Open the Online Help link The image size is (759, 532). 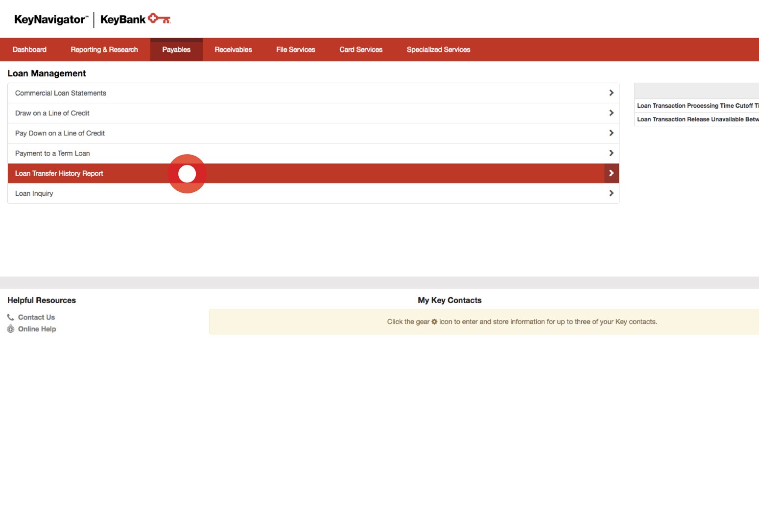pos(37,328)
